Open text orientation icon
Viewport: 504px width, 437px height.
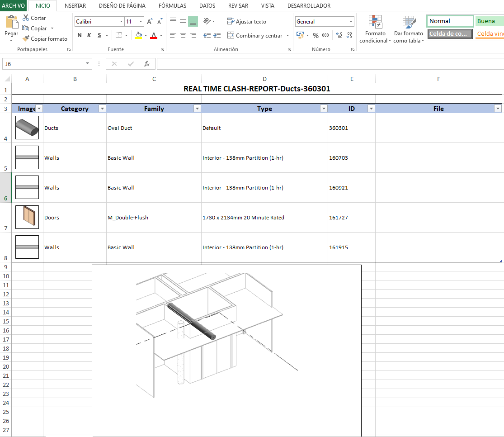pyautogui.click(x=207, y=22)
